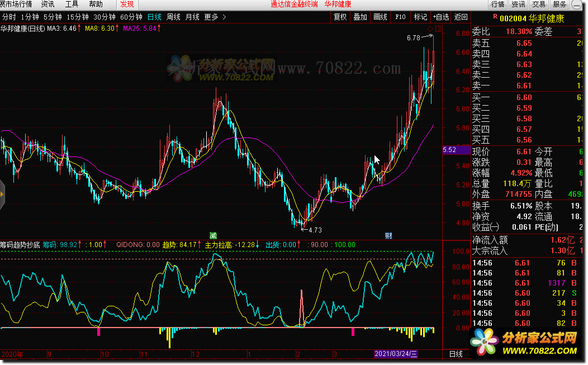Click the 标记 mark button

tap(420, 17)
